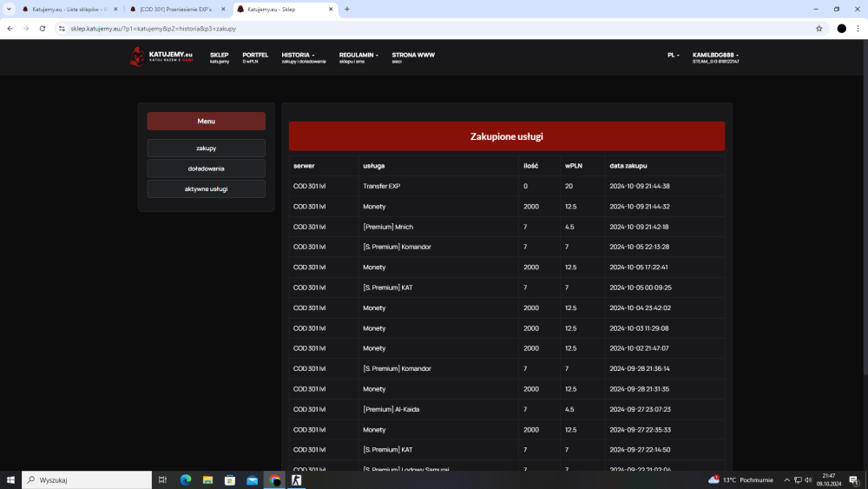Expand the HISTORIA dropdown menu
This screenshot has width=868, height=489.
[303, 57]
